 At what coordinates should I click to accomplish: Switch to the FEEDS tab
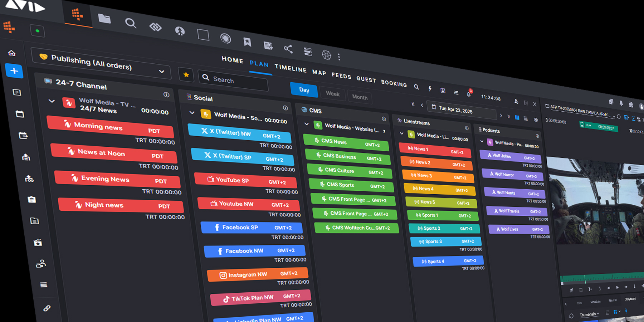pos(341,75)
